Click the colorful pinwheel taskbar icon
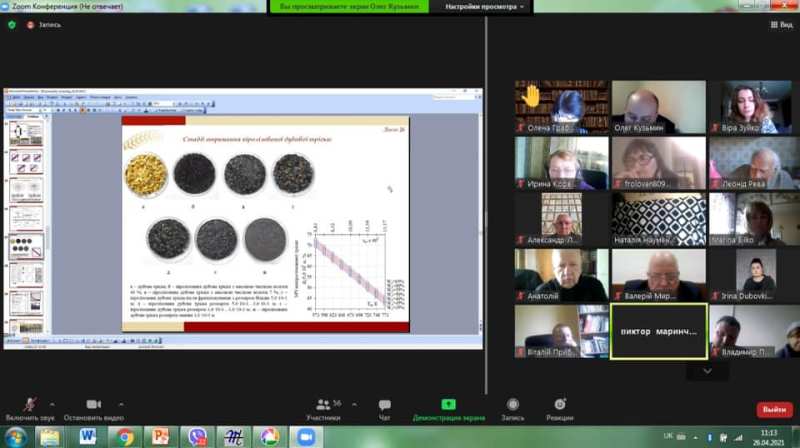 [270, 437]
